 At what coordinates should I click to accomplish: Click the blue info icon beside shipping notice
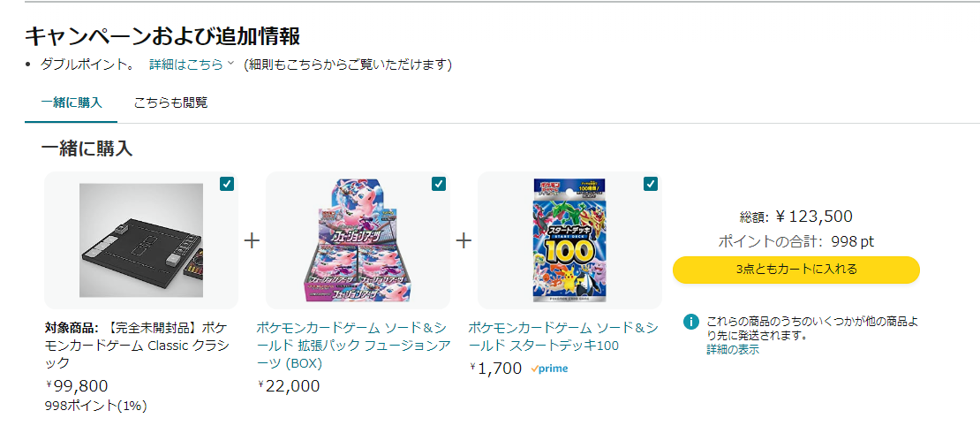691,322
